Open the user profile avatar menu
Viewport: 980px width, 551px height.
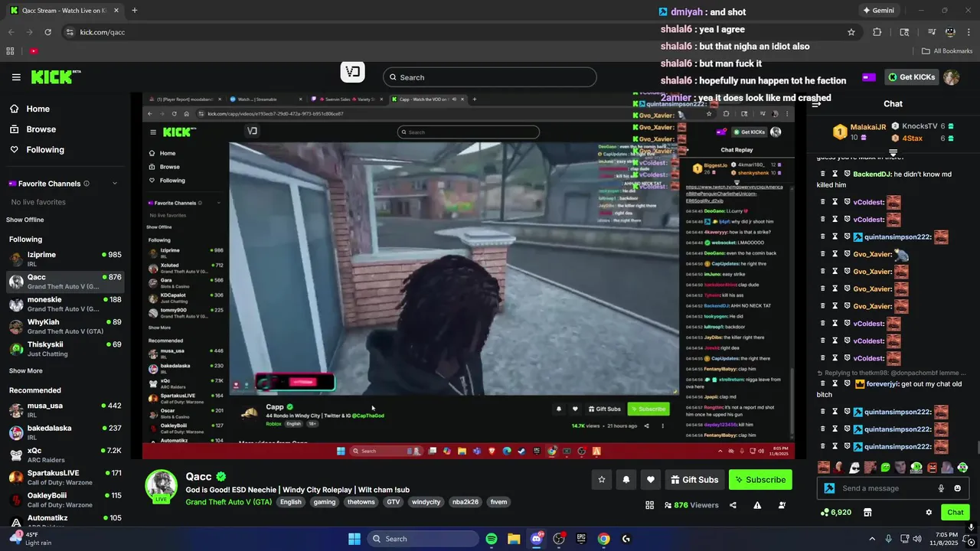[x=951, y=77]
